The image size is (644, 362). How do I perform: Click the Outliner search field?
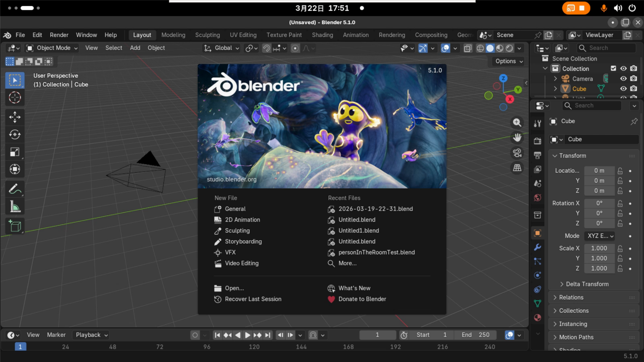tap(606, 48)
